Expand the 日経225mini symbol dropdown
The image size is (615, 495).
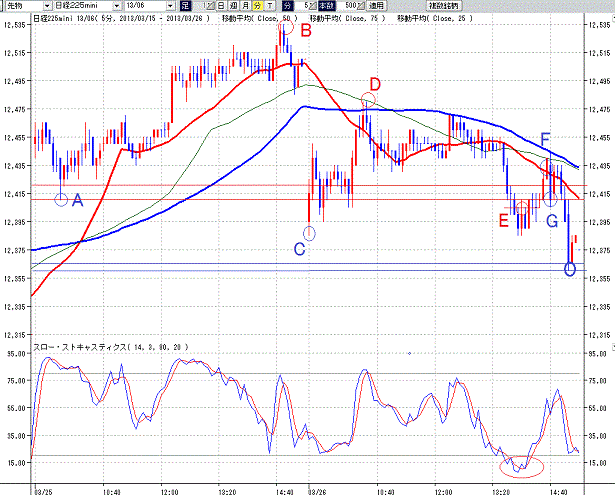click(x=87, y=5)
